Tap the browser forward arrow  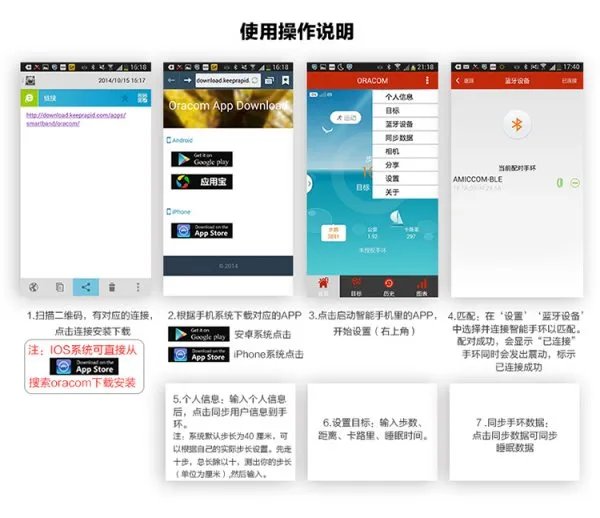(187, 80)
